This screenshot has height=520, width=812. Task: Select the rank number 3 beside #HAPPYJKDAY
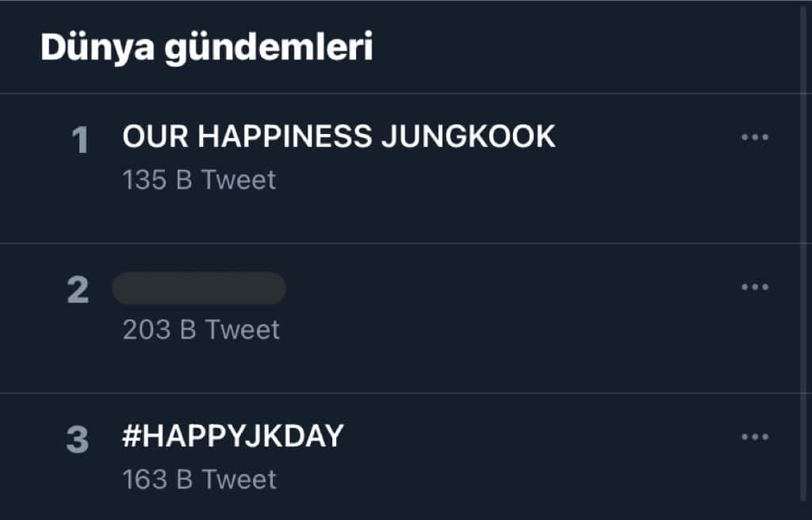click(78, 441)
